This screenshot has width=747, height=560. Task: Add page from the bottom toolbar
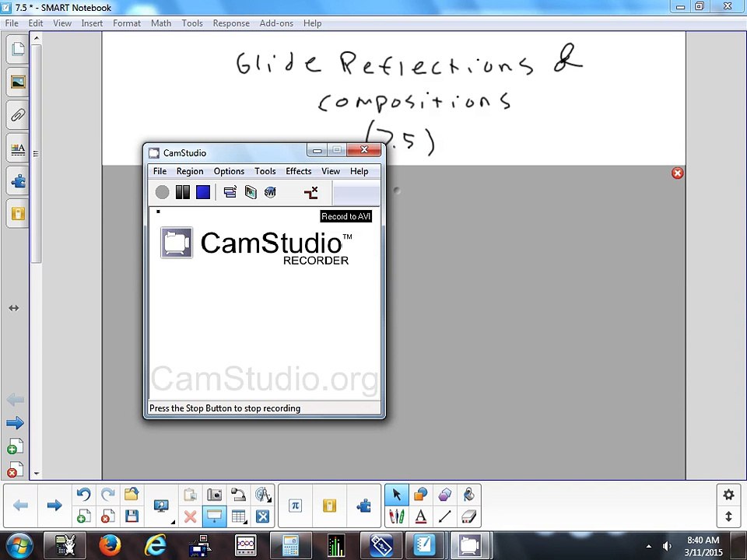tap(84, 516)
